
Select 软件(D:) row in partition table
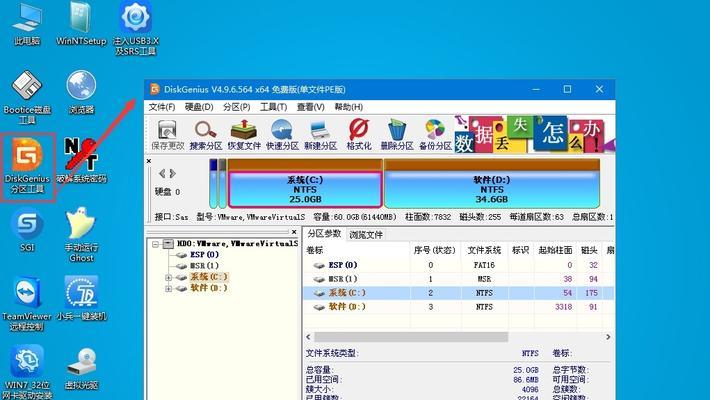[x=458, y=307]
